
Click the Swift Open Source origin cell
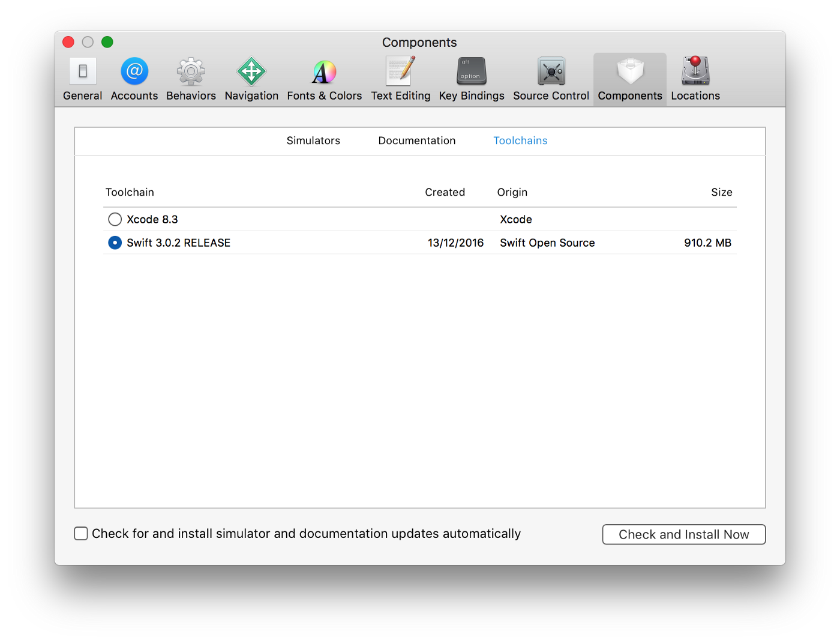tap(547, 243)
